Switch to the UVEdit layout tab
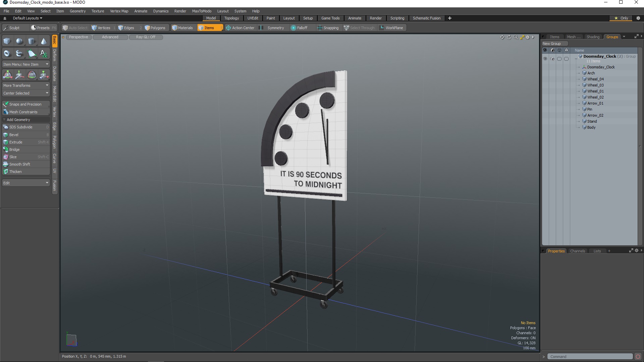The image size is (644, 362). coord(253,18)
